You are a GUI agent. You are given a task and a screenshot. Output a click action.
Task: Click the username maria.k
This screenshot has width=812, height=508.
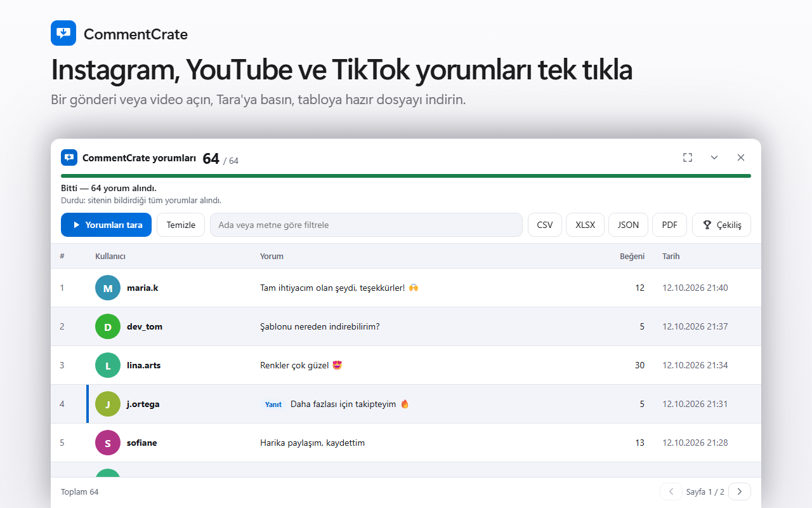tap(143, 288)
